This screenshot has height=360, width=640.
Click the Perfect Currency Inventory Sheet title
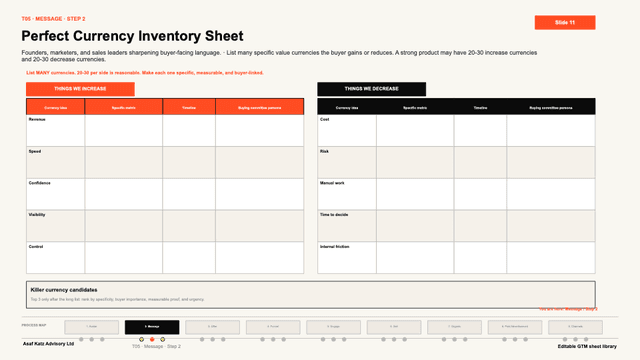(x=132, y=36)
